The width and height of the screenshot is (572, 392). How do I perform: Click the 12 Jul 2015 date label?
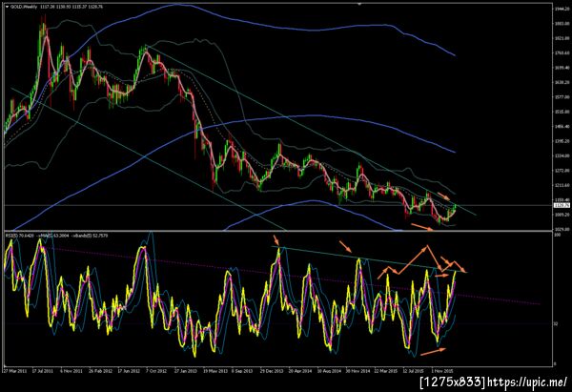point(414,371)
